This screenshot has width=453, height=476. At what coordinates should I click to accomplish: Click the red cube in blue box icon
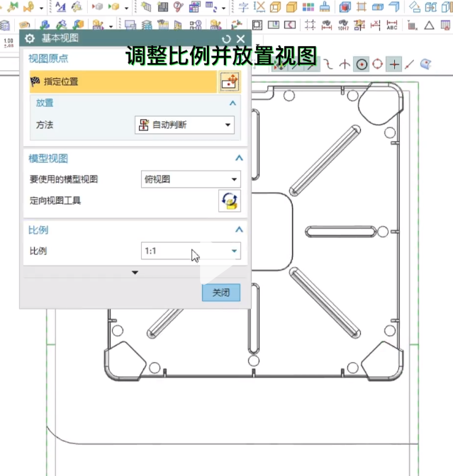point(345,6)
